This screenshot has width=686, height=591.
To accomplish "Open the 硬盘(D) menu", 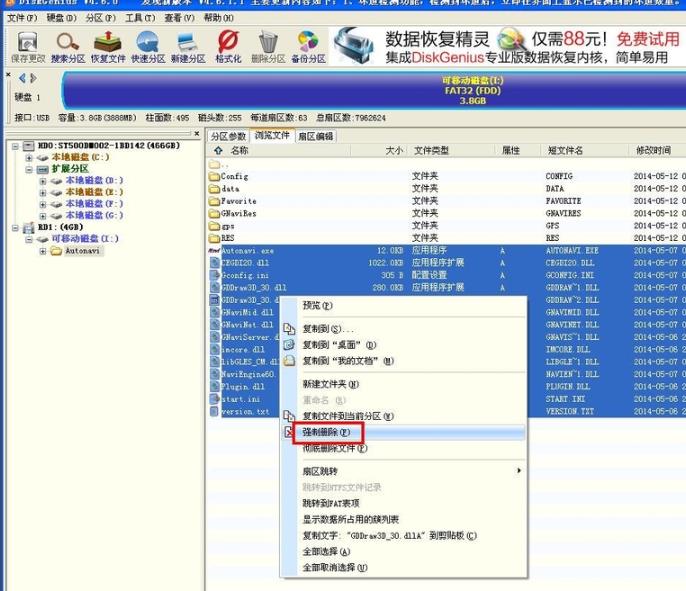I will pyautogui.click(x=62, y=18).
